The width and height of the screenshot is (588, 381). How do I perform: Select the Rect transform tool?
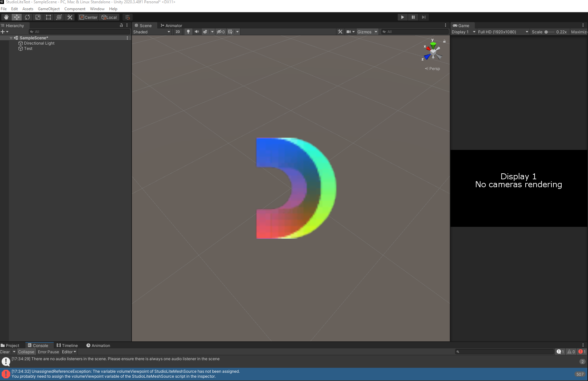pyautogui.click(x=48, y=17)
